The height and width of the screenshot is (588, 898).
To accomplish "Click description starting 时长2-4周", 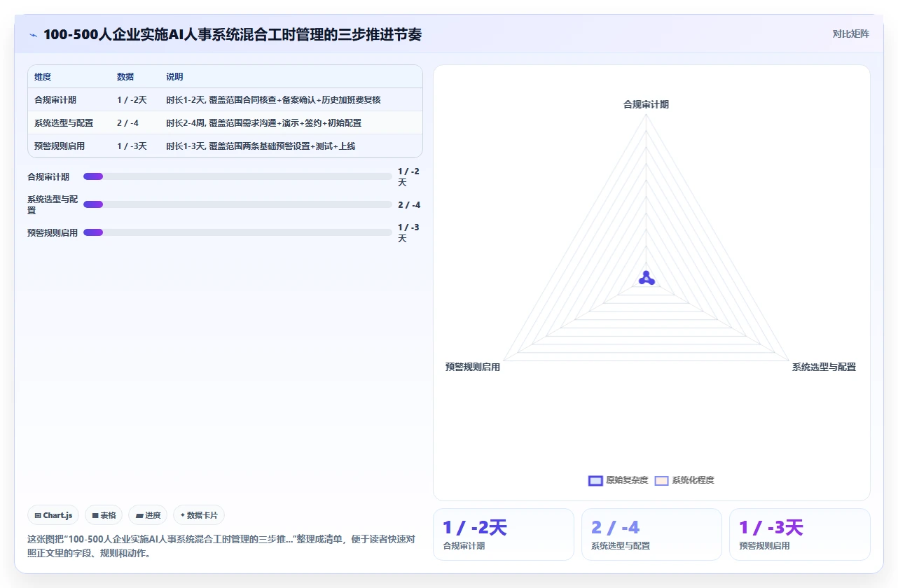I will [264, 123].
